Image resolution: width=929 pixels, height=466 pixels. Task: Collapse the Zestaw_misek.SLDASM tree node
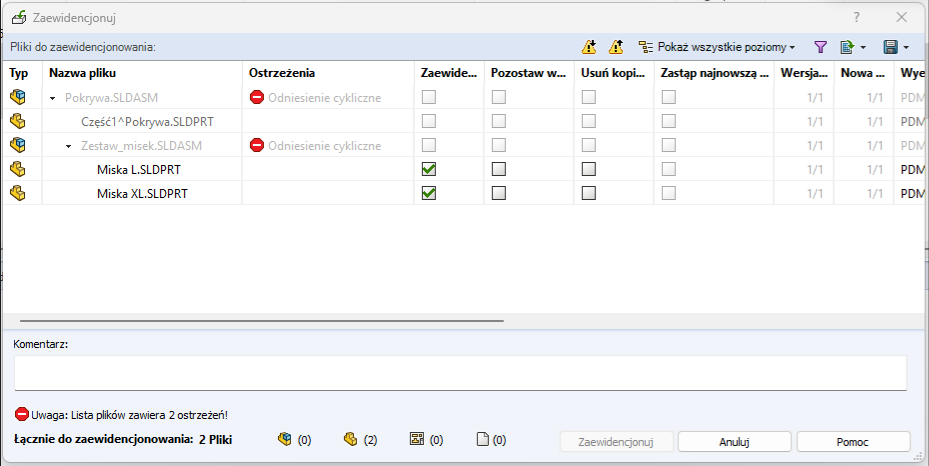(x=68, y=146)
